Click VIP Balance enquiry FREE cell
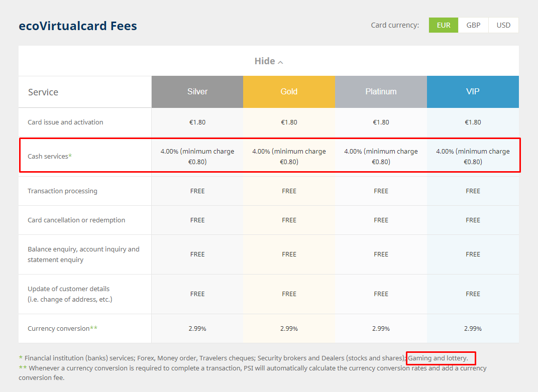This screenshot has height=392, width=538. point(473,254)
